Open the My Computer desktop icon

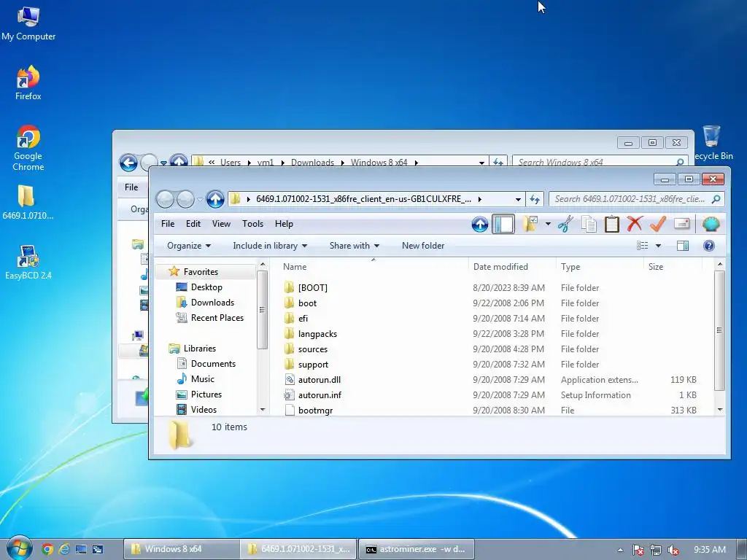pos(28,24)
